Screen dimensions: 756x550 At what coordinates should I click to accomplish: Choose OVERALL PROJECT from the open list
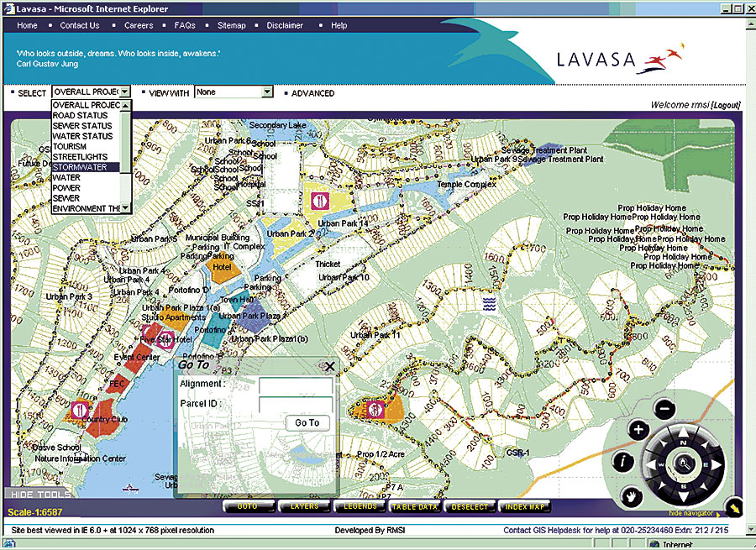click(87, 105)
